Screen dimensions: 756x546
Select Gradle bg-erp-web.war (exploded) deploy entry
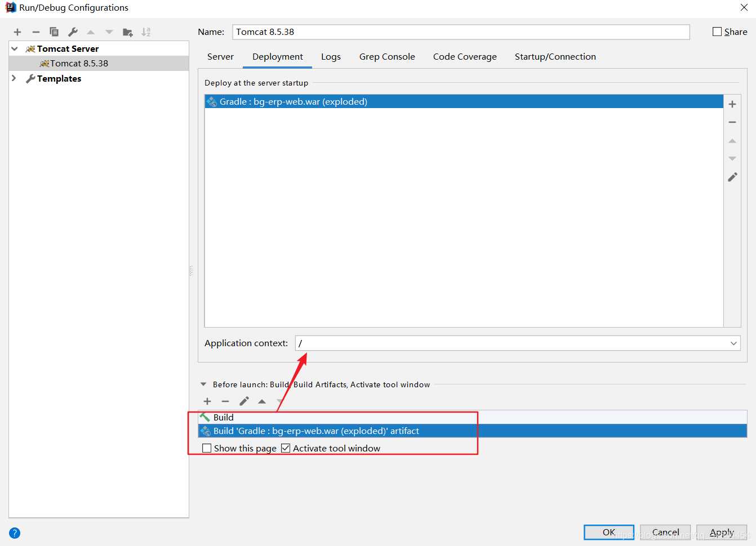(x=464, y=102)
